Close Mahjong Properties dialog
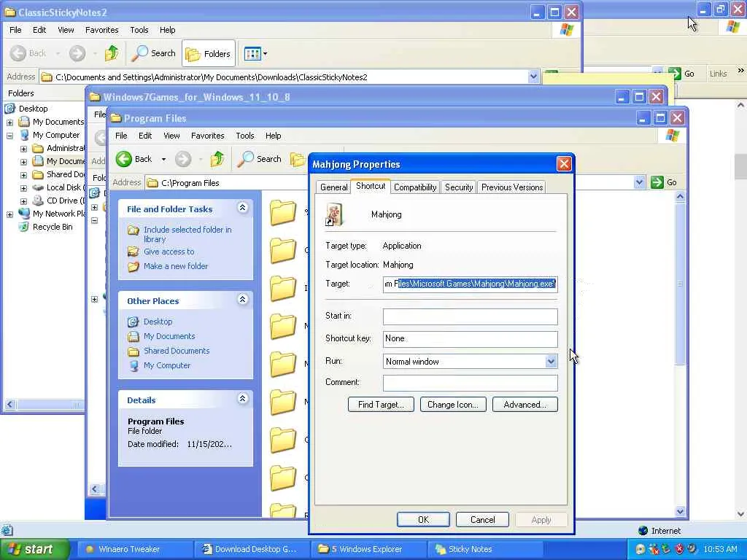Image resolution: width=747 pixels, height=560 pixels. [564, 164]
